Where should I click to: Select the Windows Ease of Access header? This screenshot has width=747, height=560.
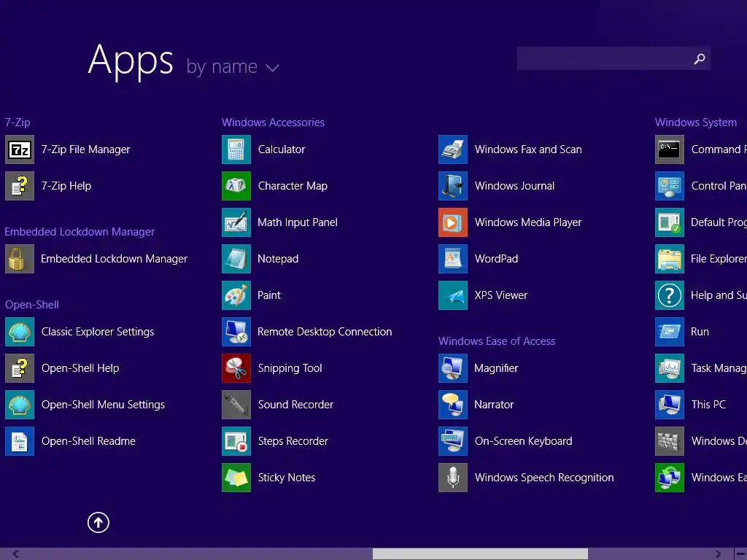tap(497, 341)
